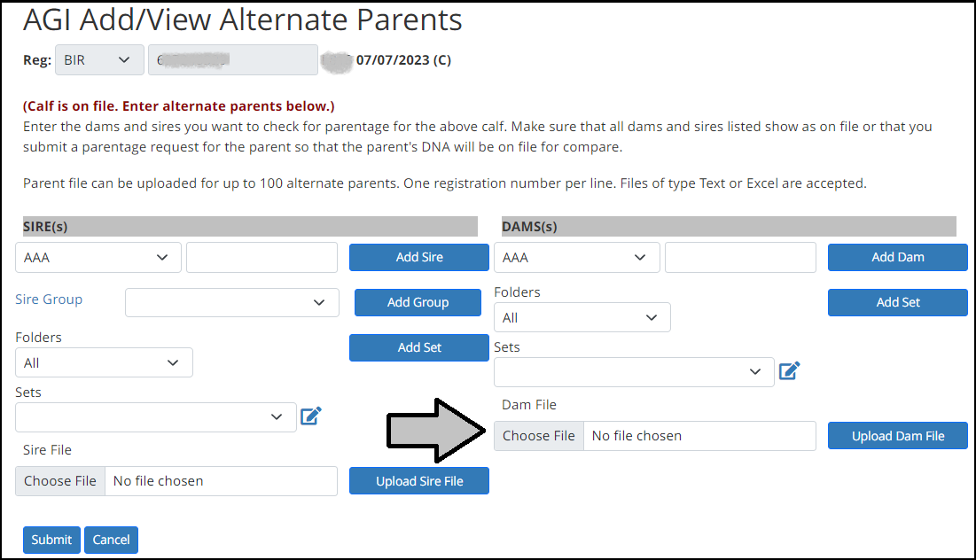Choose File for the Sire File
Image resolution: width=976 pixels, height=560 pixels.
point(60,481)
